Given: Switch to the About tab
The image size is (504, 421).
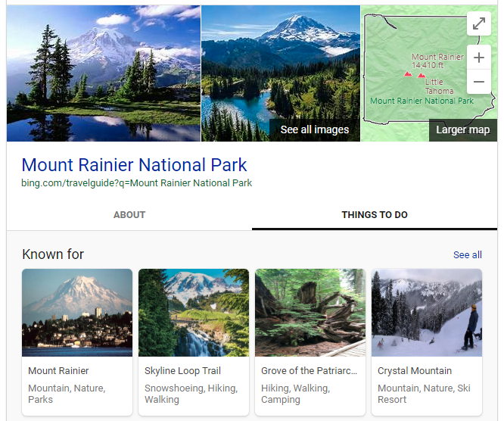Looking at the screenshot, I should (129, 215).
